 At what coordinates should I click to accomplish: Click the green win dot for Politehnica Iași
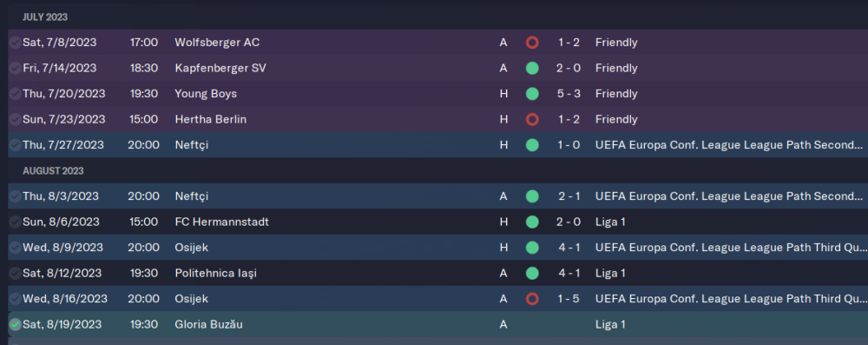[x=532, y=274]
